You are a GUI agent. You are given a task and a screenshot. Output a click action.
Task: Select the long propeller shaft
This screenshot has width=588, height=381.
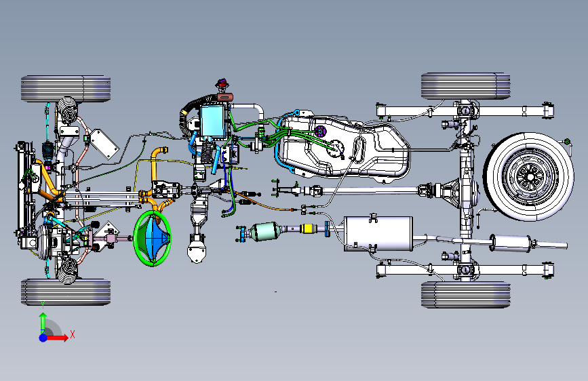coord(370,190)
